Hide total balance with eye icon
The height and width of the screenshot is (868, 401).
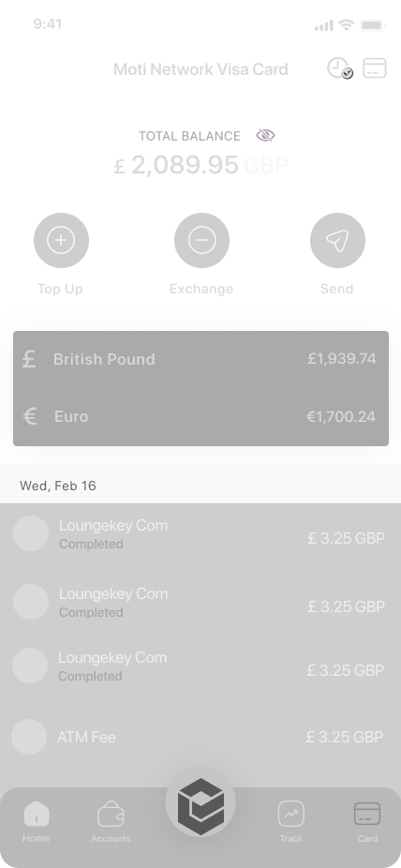click(265, 135)
